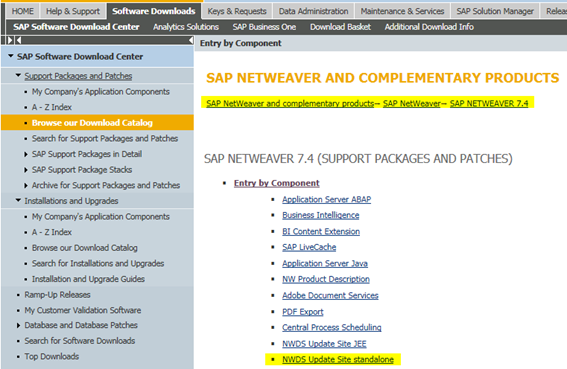Open Search for Support Packages and Patches
Image resolution: width=567 pixels, height=369 pixels.
click(105, 138)
